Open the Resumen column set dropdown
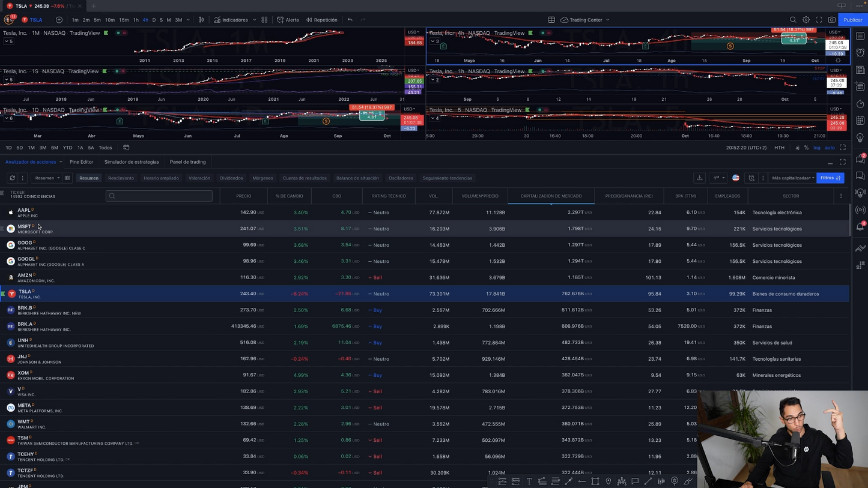This screenshot has width=868, height=488. (47, 178)
